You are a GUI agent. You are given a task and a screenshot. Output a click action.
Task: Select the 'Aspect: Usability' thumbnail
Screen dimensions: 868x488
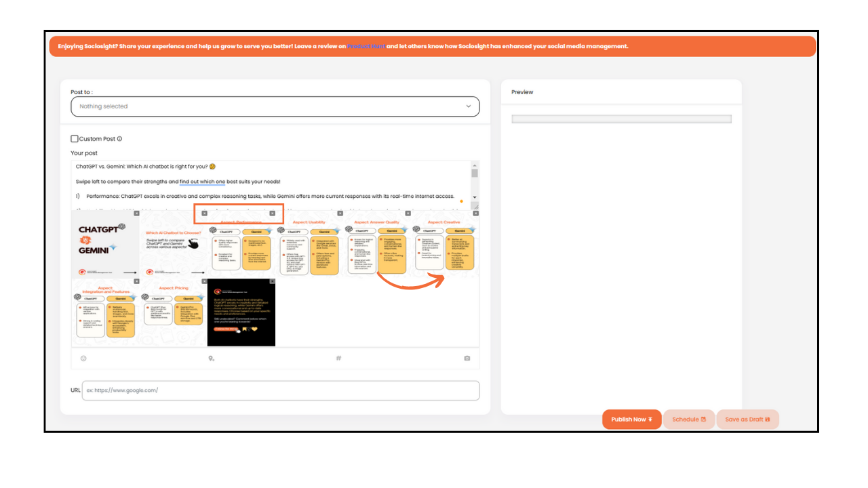tap(309, 245)
